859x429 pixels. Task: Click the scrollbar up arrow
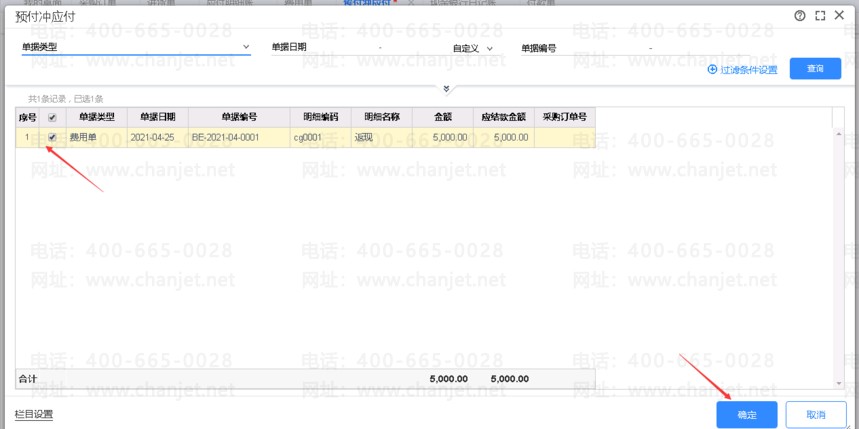[838, 132]
